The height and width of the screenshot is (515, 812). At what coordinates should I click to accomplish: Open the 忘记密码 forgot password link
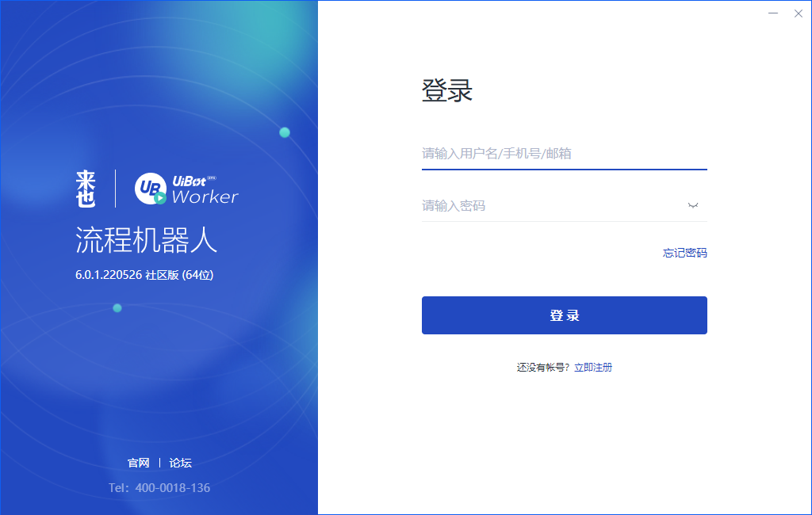tap(684, 253)
